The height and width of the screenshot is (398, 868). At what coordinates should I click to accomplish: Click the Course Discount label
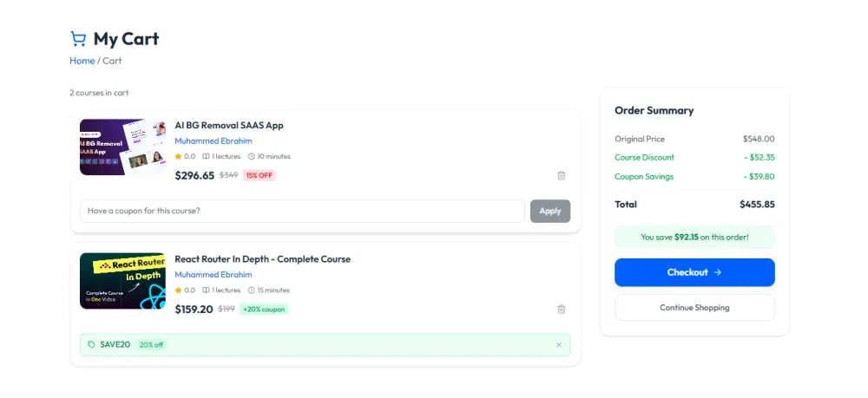tap(644, 158)
